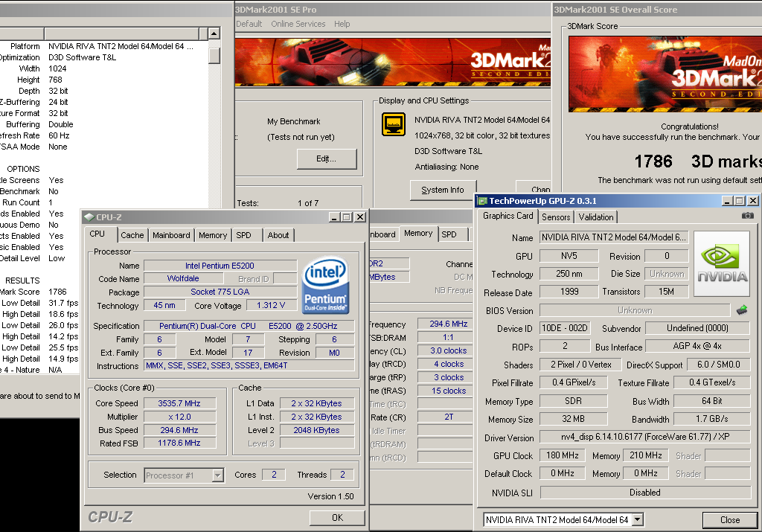Click OK button in CPU-Z

pos(337,518)
